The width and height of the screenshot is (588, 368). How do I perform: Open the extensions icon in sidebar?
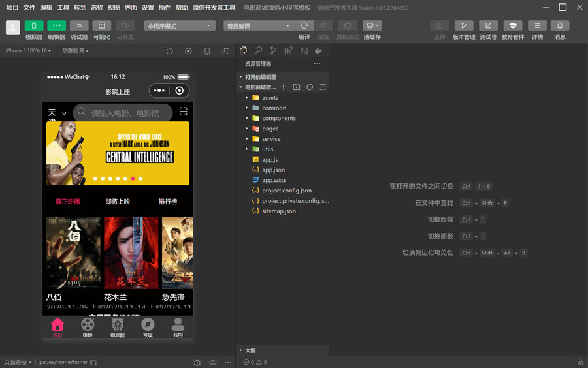point(288,50)
